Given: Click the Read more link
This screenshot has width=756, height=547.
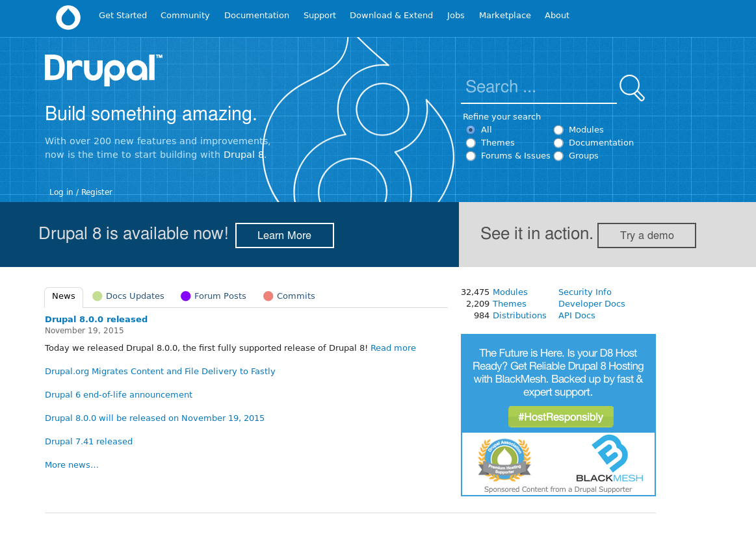Looking at the screenshot, I should pyautogui.click(x=393, y=348).
